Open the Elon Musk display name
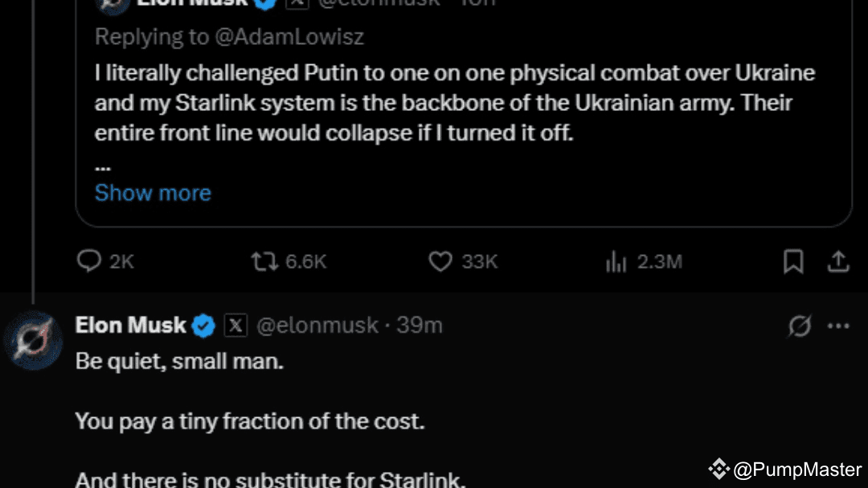The width and height of the screenshot is (868, 488). point(130,326)
